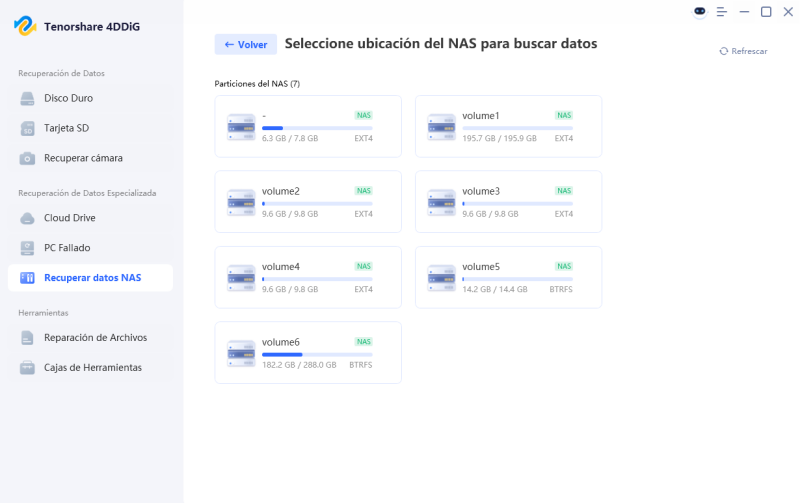This screenshot has height=503, width=800.
Task: Click the server icon of volume3
Action: (441, 203)
